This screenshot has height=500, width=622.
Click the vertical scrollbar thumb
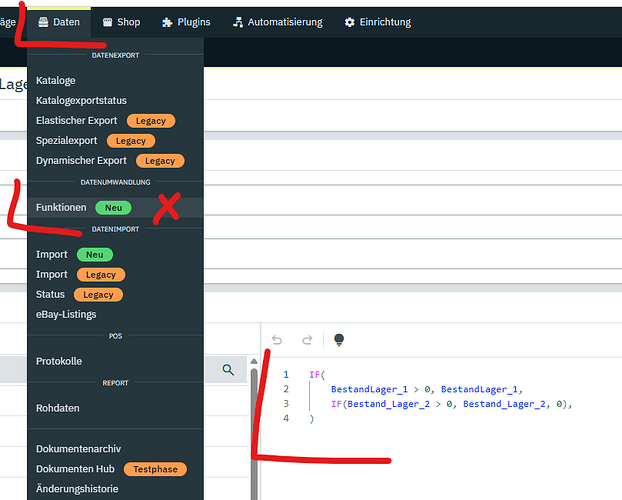pyautogui.click(x=254, y=435)
